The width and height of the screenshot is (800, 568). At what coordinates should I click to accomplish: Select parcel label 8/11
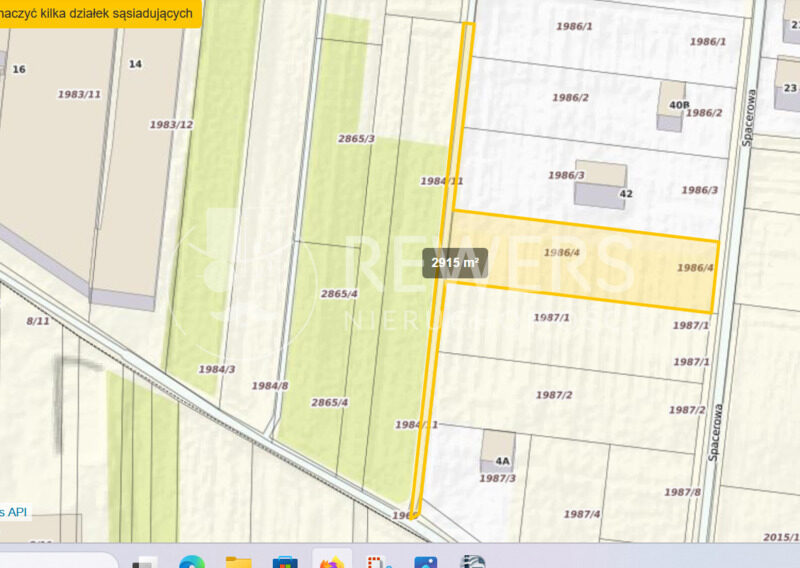tap(38, 321)
